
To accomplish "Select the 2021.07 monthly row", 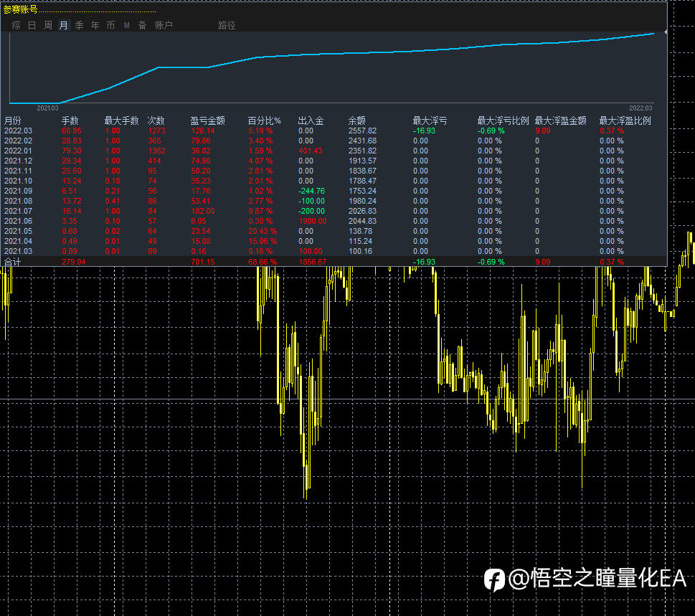I will [18, 211].
